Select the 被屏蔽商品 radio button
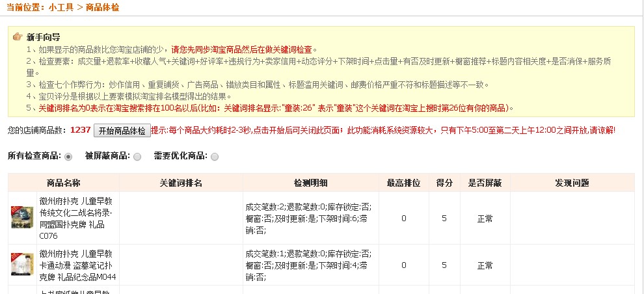The width and height of the screenshot is (644, 294). coord(137,157)
